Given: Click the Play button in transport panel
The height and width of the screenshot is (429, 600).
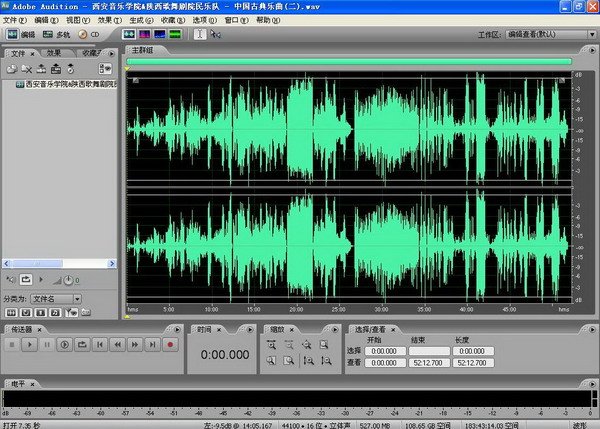Looking at the screenshot, I should [31, 344].
